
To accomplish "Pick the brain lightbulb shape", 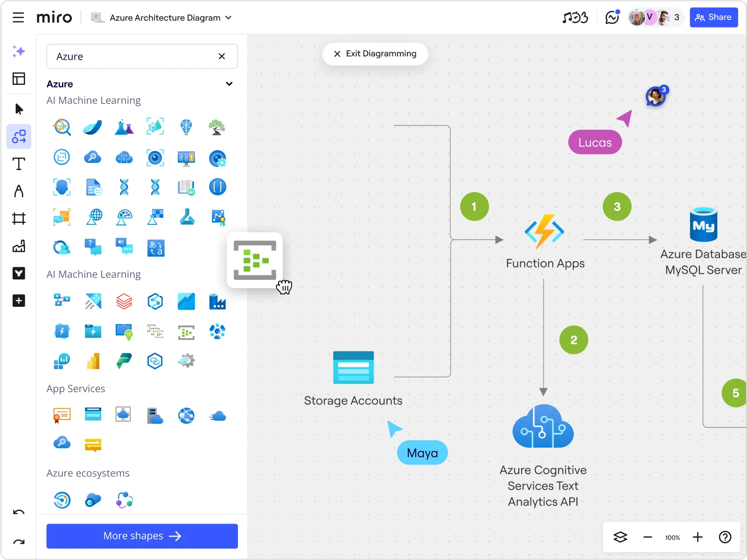I will [186, 126].
